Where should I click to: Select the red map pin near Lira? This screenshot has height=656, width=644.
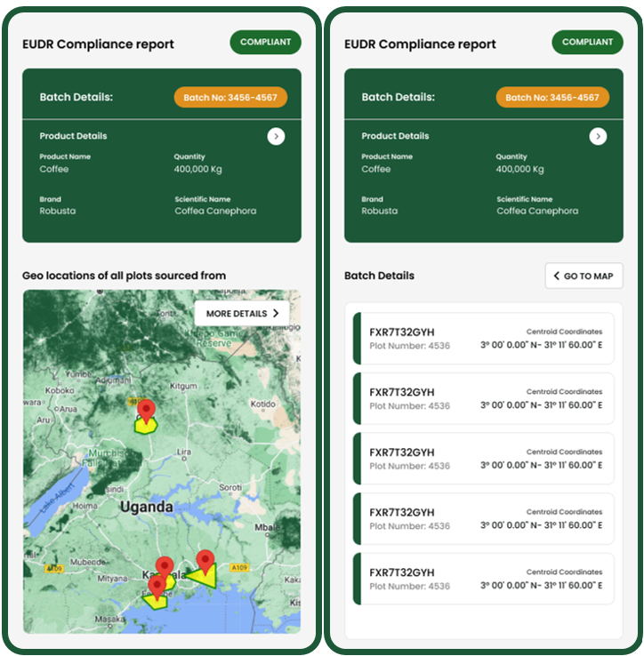(x=146, y=412)
